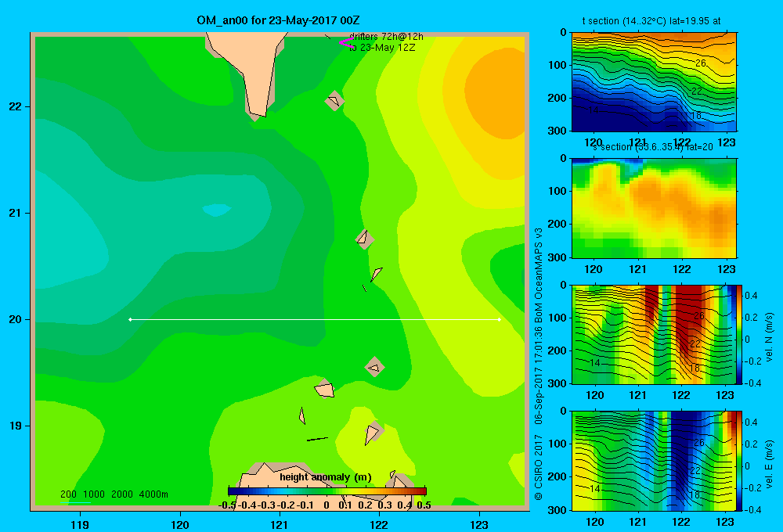This screenshot has height=532, width=783.
Task: Click longitude label 119 on main map axis
Action: (80, 524)
